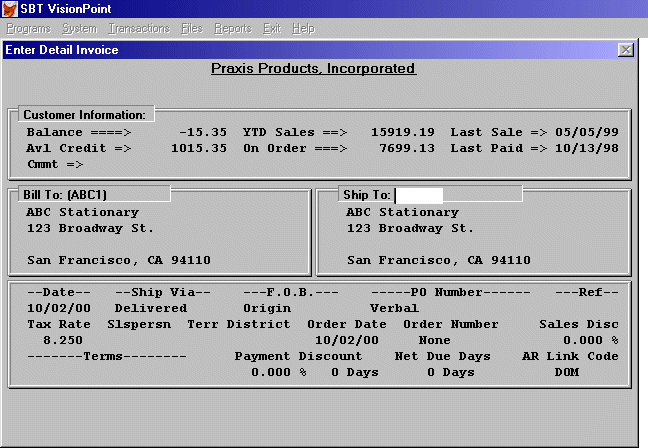Image resolution: width=648 pixels, height=448 pixels.
Task: Select the Balance value -15.35
Action: [x=203, y=132]
